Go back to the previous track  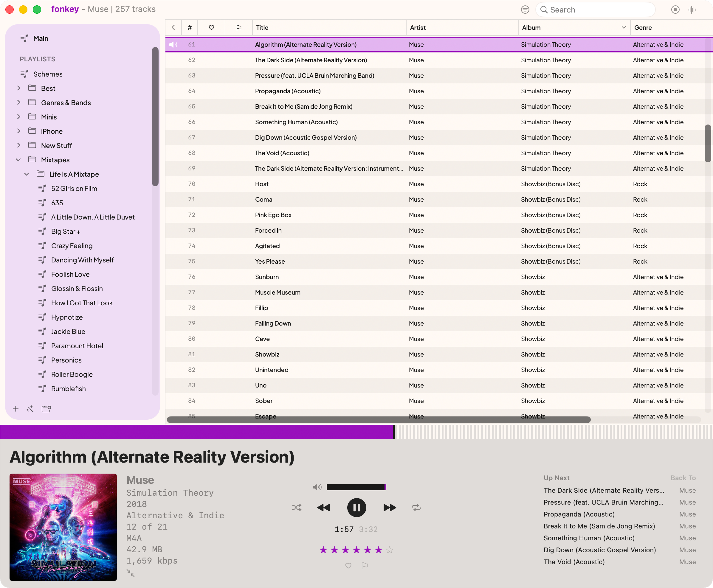point(324,507)
